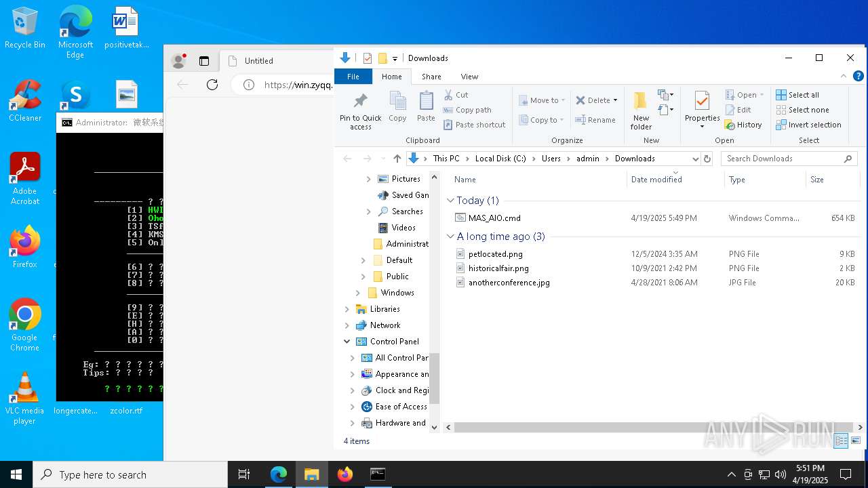Image resolution: width=868 pixels, height=488 pixels.
Task: Select Google Chrome desktop icon
Action: [x=24, y=325]
